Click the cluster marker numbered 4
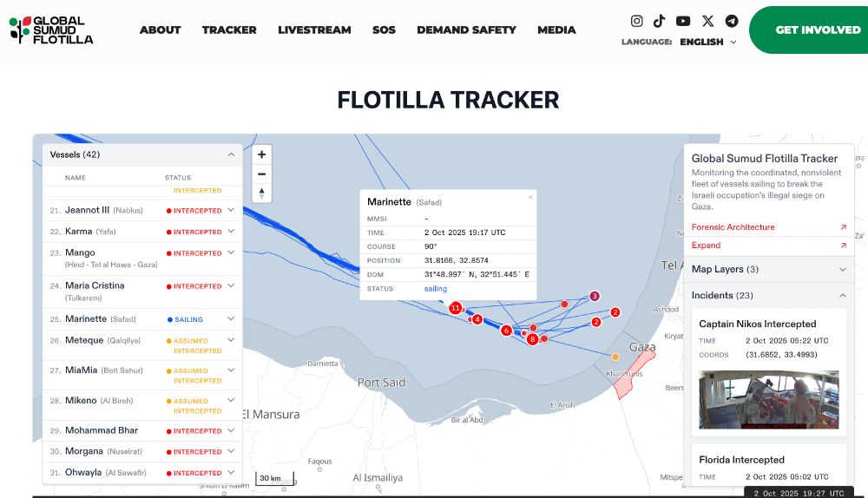 click(x=477, y=319)
